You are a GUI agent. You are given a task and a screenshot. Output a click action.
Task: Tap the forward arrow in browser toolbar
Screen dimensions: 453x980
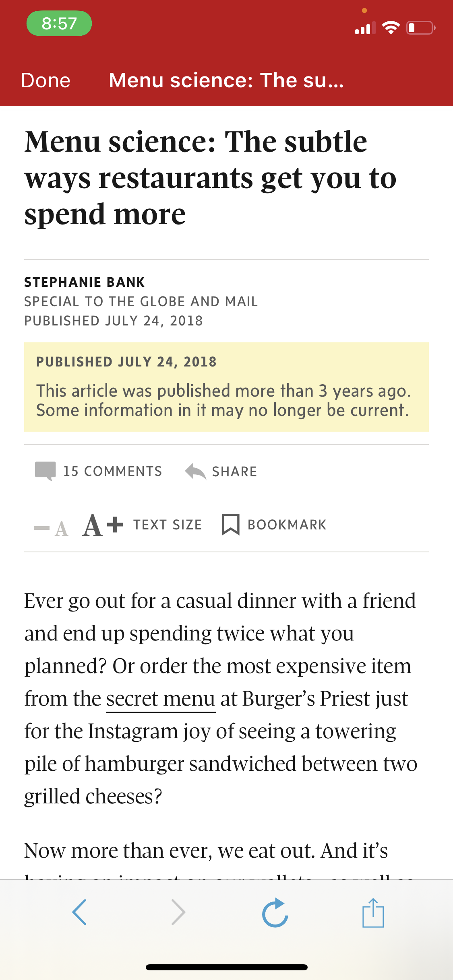(x=178, y=912)
